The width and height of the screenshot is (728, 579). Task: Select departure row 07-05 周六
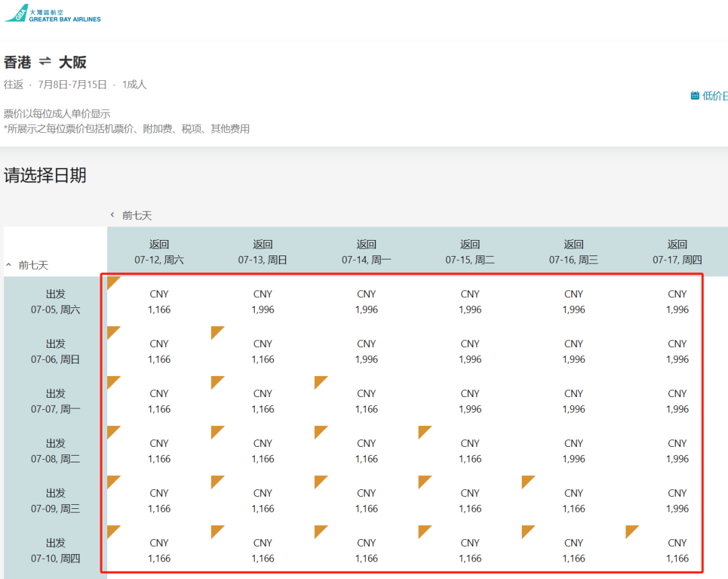[56, 302]
